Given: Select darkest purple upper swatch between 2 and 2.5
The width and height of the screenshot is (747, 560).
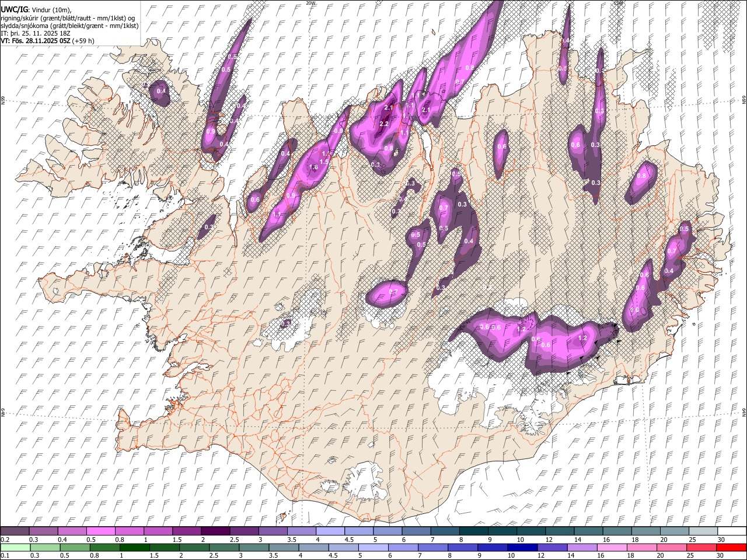Looking at the screenshot, I should [216, 531].
